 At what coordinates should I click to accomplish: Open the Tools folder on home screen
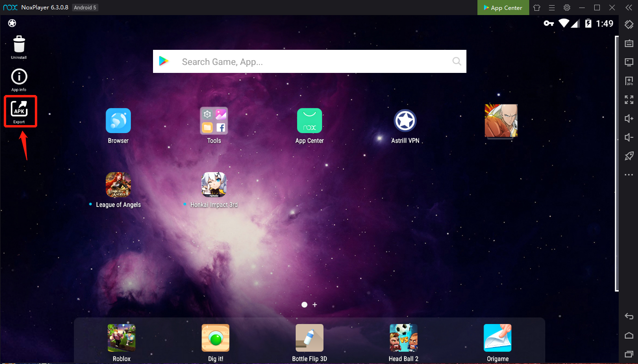[x=214, y=120]
